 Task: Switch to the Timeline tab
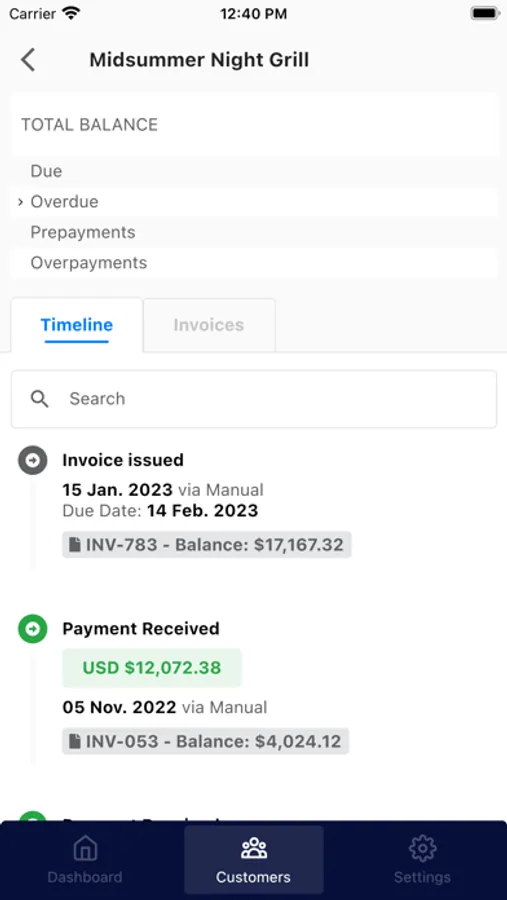click(77, 325)
